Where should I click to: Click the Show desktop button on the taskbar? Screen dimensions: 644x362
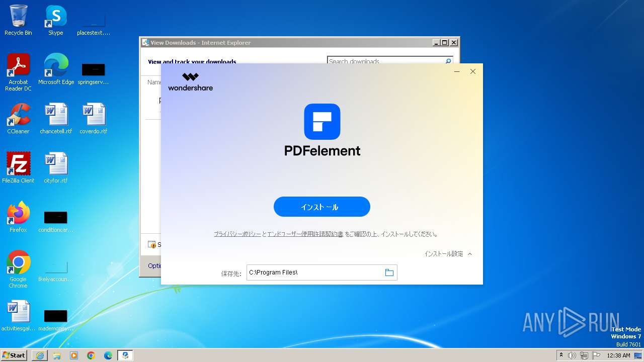pyautogui.click(x=638, y=355)
